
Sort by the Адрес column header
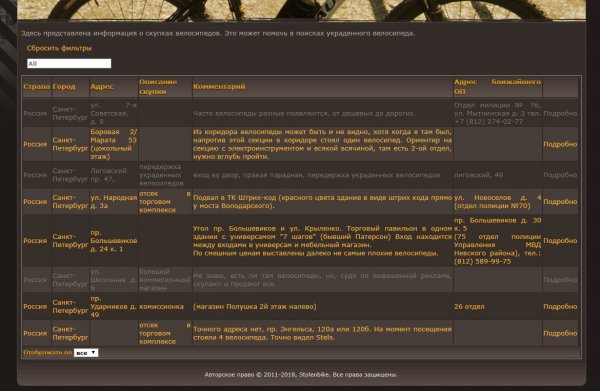click(x=102, y=86)
